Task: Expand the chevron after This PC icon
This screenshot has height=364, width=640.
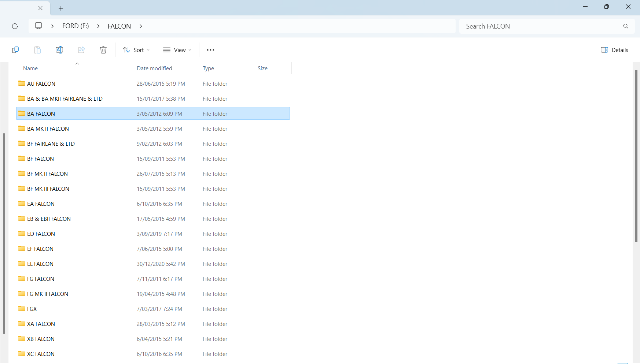Action: coord(52,26)
